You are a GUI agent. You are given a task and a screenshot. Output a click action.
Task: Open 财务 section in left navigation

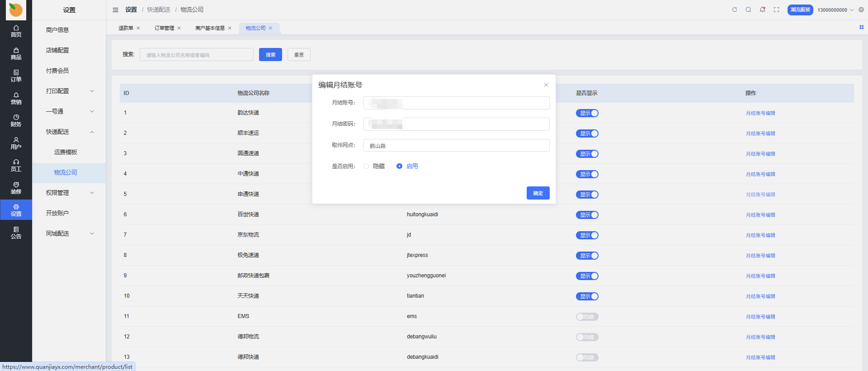(16, 121)
